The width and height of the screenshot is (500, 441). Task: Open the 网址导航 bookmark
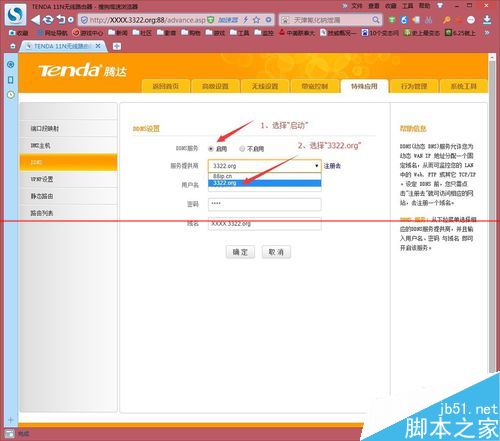(x=52, y=33)
